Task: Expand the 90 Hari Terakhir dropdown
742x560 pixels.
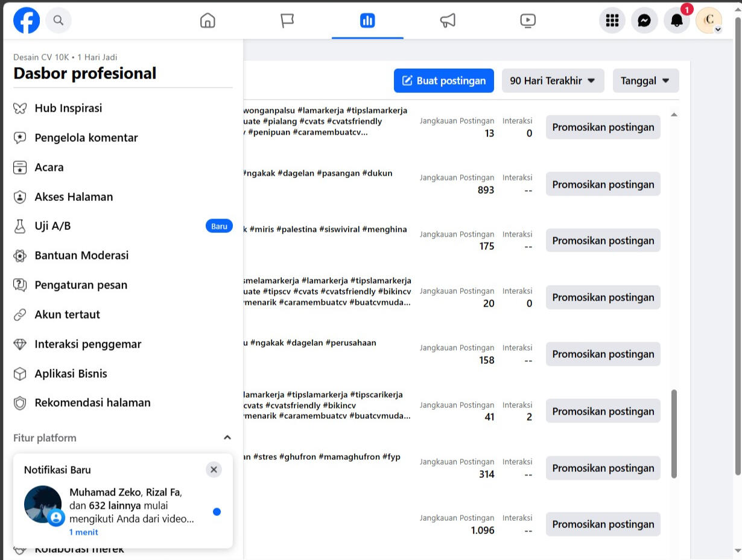Action: pyautogui.click(x=553, y=81)
